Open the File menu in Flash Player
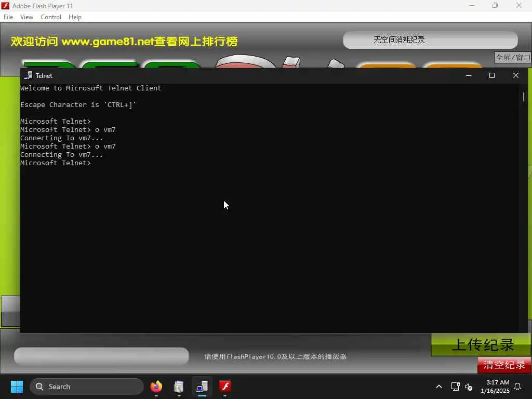 click(x=8, y=17)
